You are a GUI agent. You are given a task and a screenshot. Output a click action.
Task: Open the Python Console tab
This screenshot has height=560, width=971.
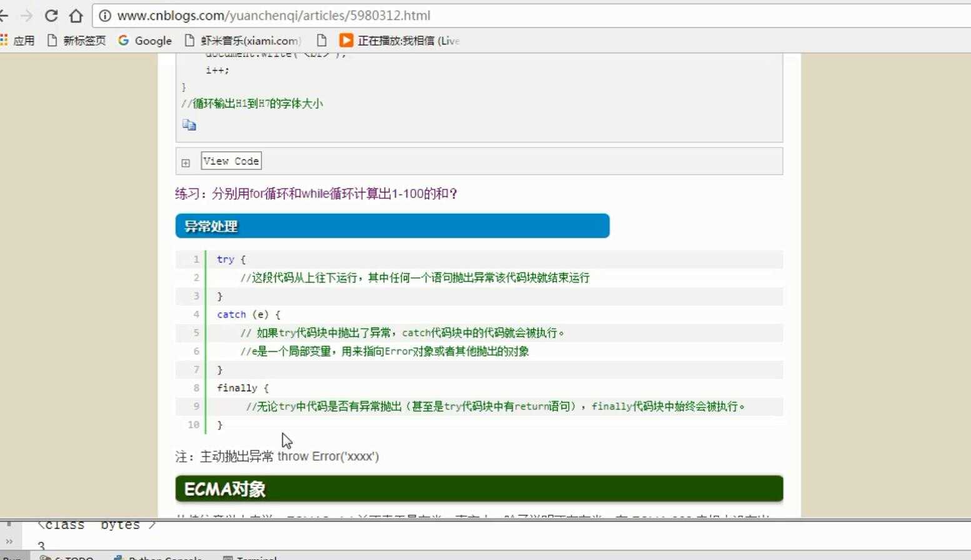point(158,557)
